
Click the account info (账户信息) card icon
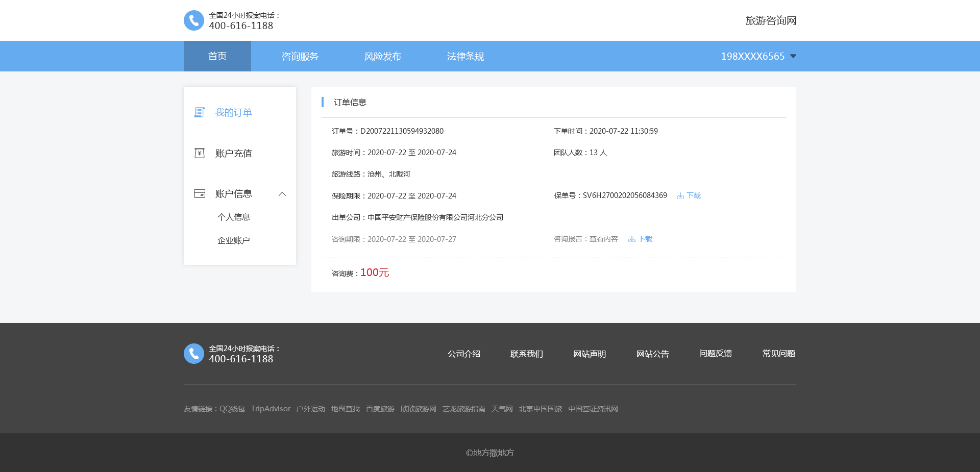pyautogui.click(x=200, y=193)
